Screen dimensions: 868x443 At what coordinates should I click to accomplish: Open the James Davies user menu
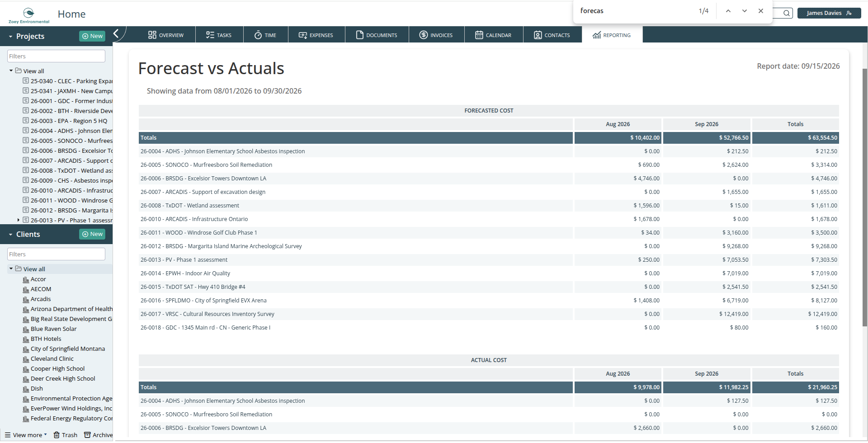click(829, 13)
